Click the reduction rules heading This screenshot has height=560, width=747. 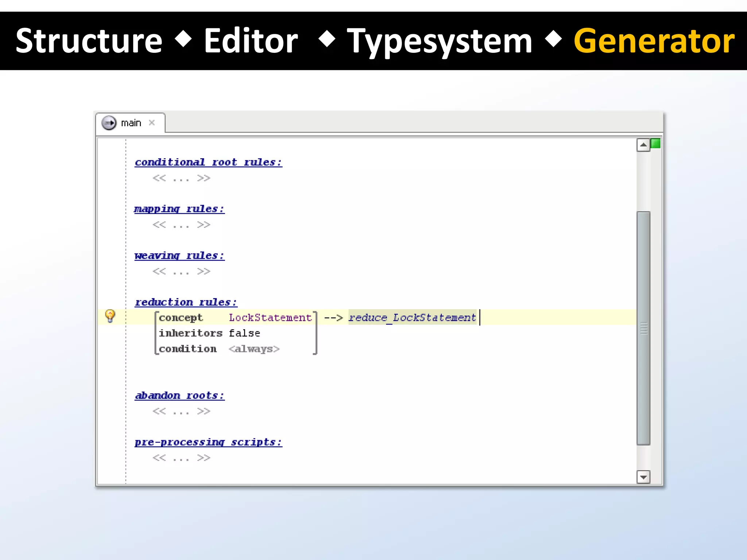pos(186,302)
